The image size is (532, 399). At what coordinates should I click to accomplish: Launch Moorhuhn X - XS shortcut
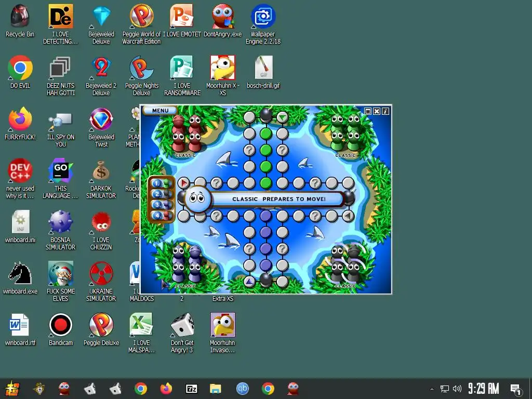tap(222, 76)
